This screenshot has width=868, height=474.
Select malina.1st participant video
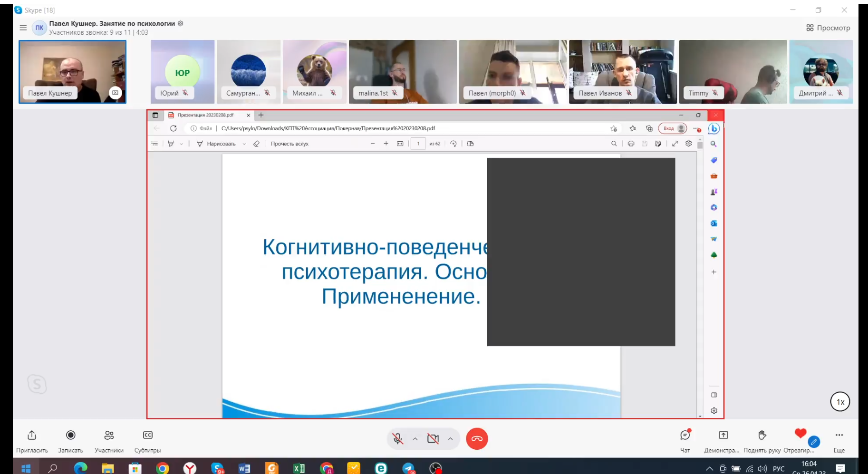click(x=403, y=72)
